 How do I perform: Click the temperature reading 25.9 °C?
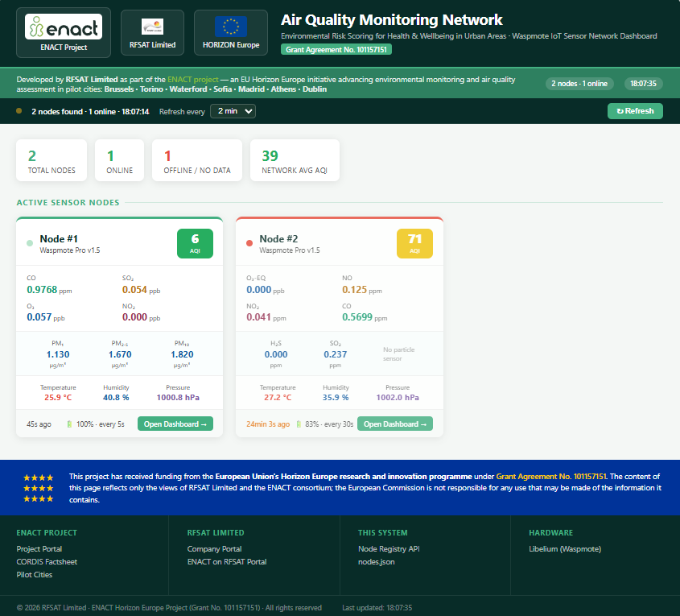[58, 397]
